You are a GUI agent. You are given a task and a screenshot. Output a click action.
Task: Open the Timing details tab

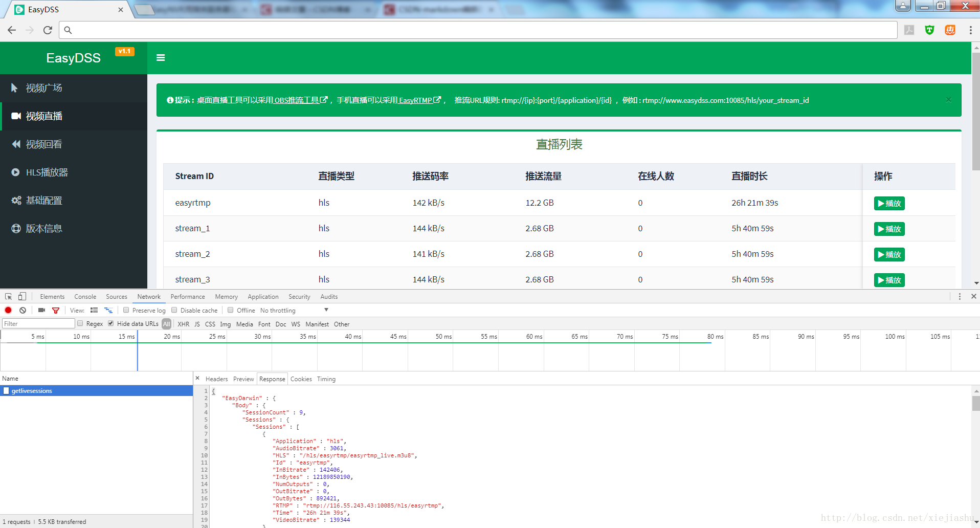click(x=326, y=379)
